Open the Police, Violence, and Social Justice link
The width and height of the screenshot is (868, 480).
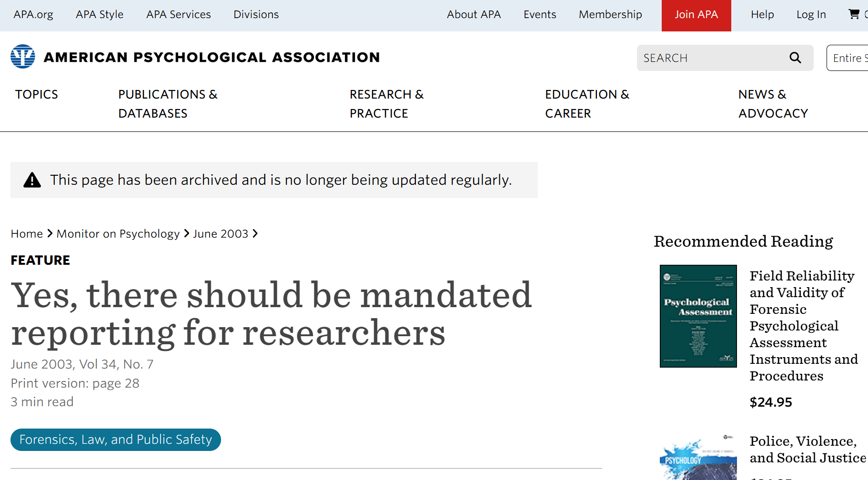(x=808, y=450)
